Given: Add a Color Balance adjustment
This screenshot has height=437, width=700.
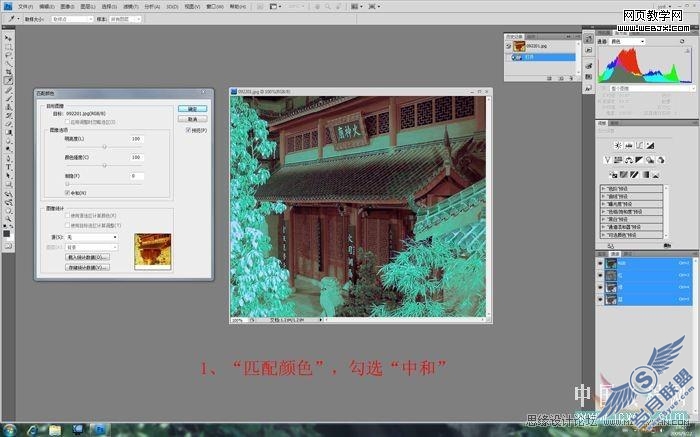Looking at the screenshot, I should pyautogui.click(x=629, y=160).
